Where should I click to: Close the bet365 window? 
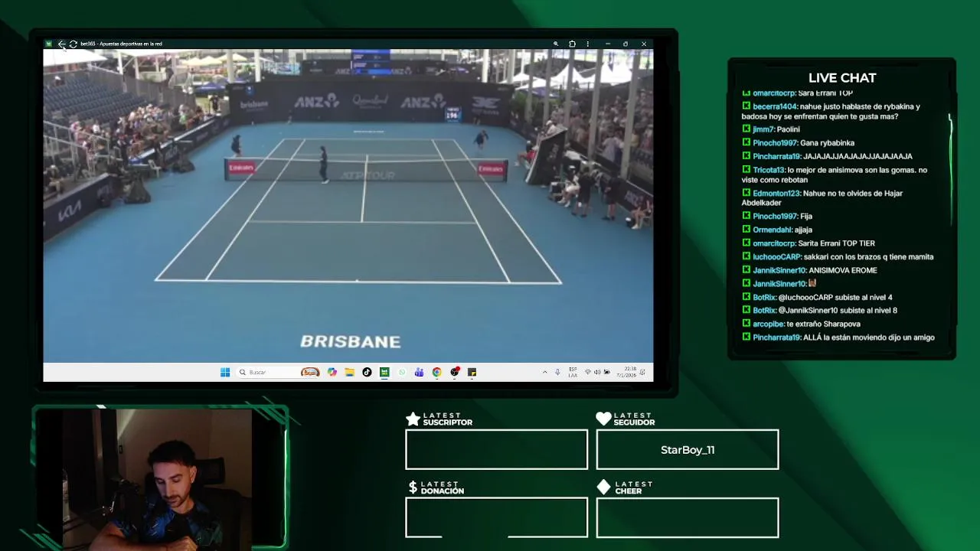pyautogui.click(x=644, y=44)
